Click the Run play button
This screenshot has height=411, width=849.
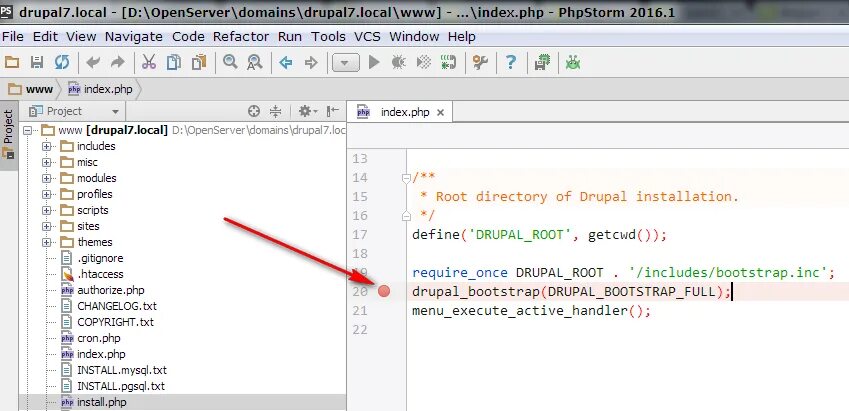(374, 63)
